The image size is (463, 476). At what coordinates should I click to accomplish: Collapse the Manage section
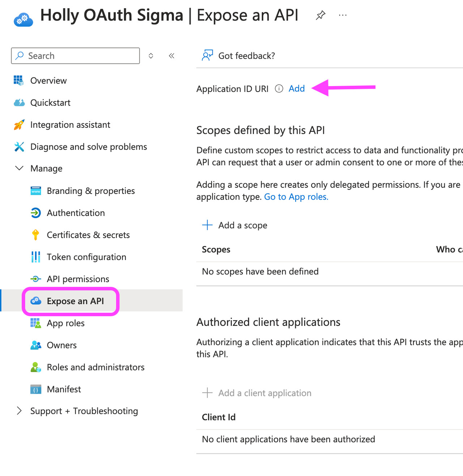19,168
